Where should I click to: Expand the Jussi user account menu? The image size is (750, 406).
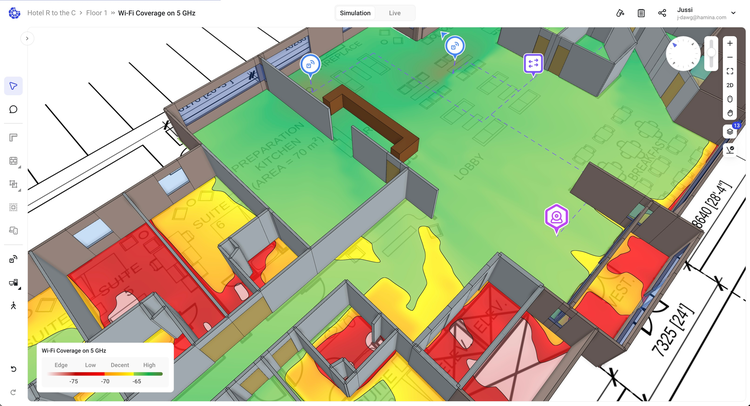pos(733,13)
